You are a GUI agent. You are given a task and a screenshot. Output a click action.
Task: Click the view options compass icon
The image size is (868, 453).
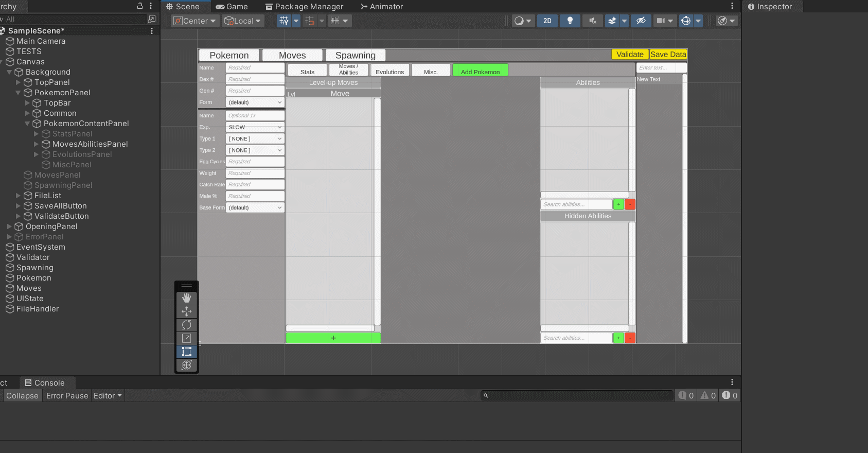click(x=722, y=21)
